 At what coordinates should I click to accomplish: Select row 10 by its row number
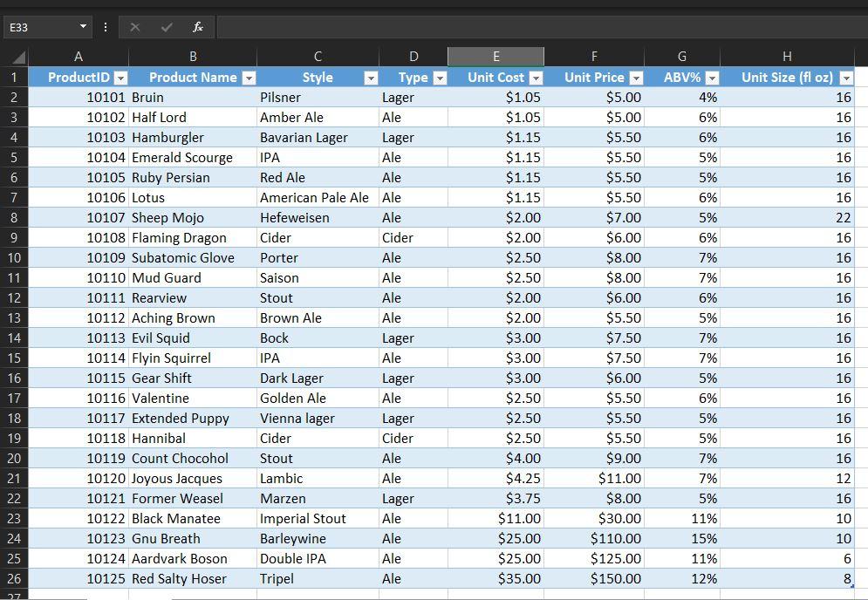coord(15,257)
